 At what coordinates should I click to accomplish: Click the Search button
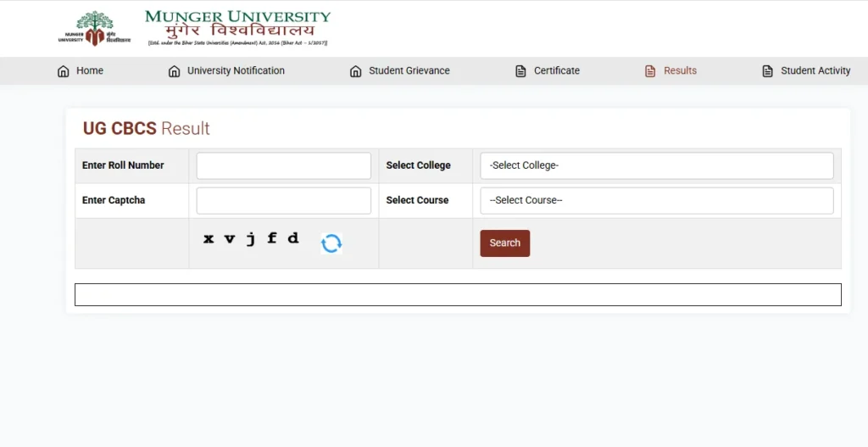pos(505,243)
